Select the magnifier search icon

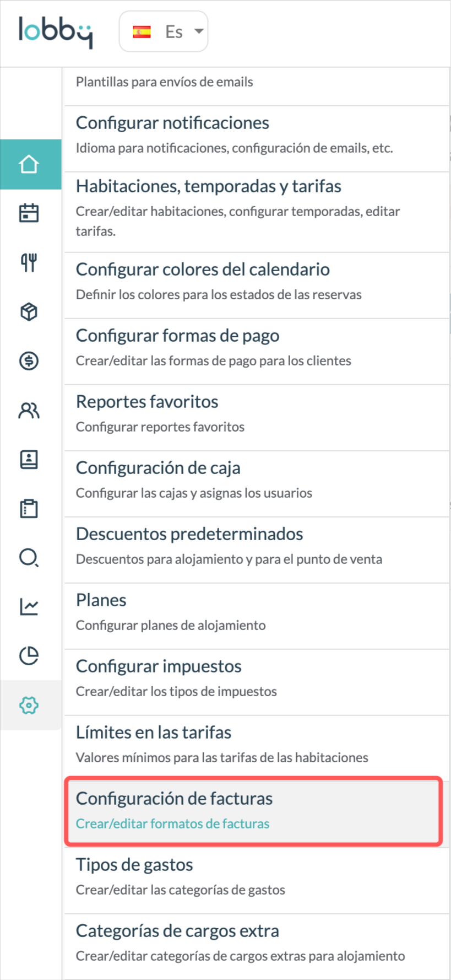(29, 557)
